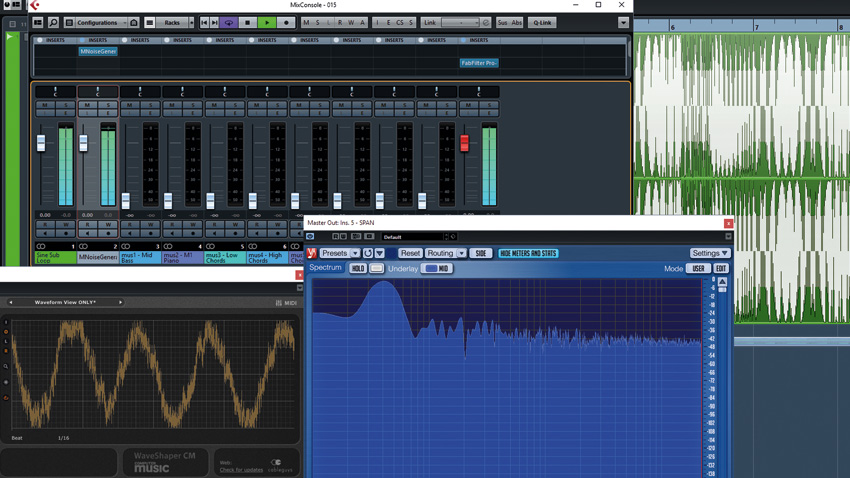Open MixConsole channel search magnifier

(x=53, y=23)
